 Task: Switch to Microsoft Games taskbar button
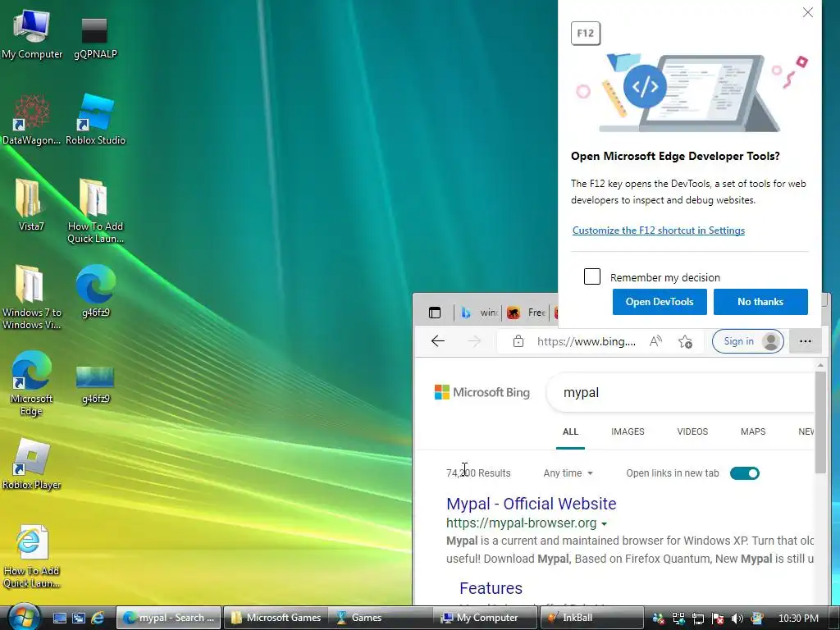click(276, 618)
